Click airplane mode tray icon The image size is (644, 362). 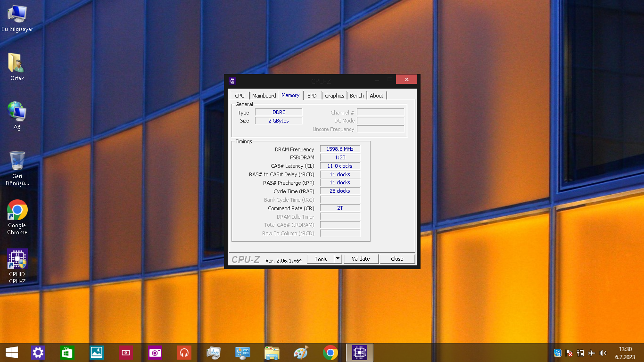[x=592, y=353]
